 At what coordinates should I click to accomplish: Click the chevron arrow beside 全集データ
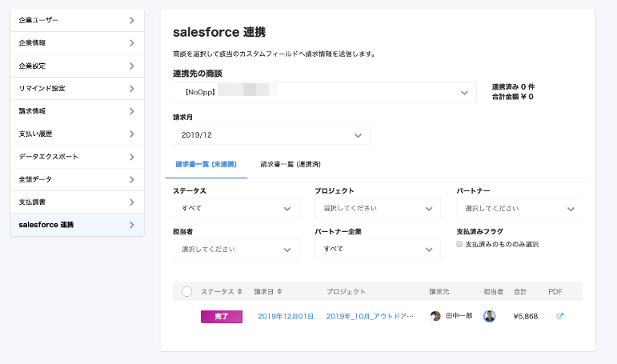[132, 179]
